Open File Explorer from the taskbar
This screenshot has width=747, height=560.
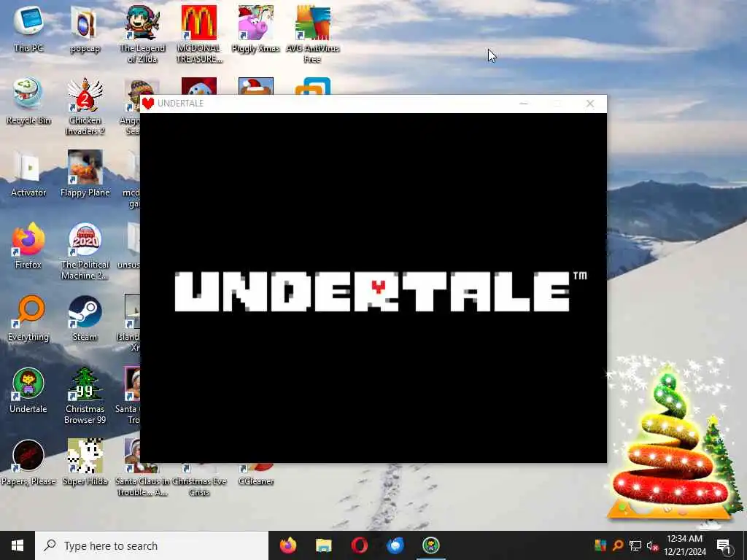(323, 545)
